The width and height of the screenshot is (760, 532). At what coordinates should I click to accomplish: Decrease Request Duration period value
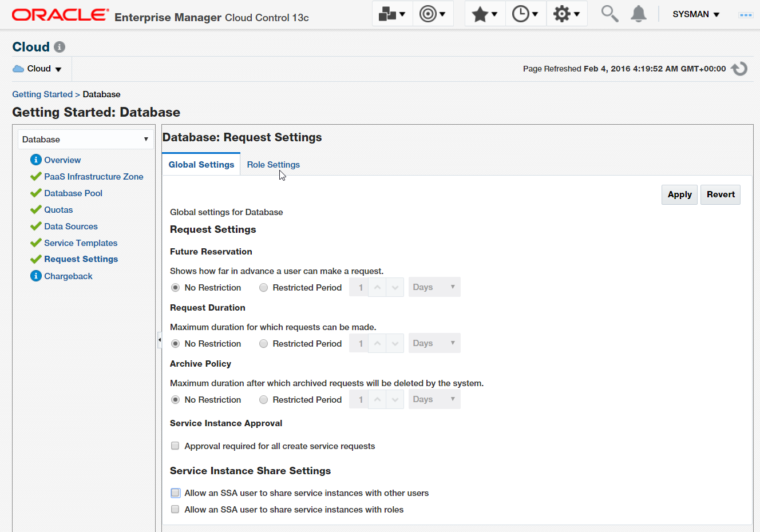[395, 343]
